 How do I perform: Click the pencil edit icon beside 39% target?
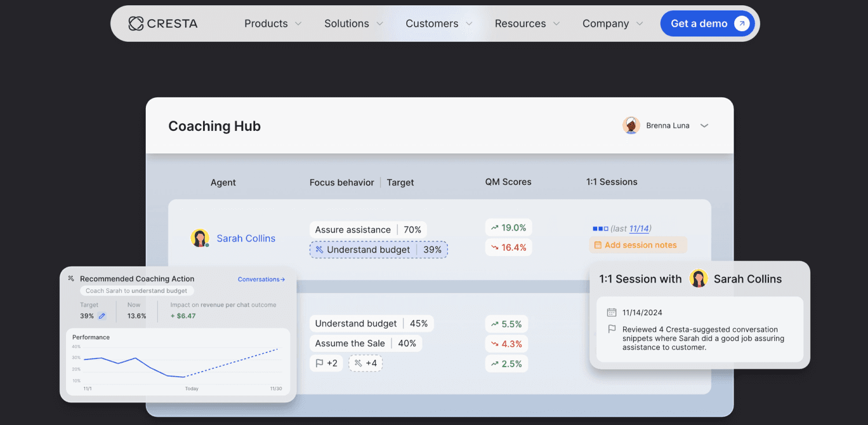[102, 316]
